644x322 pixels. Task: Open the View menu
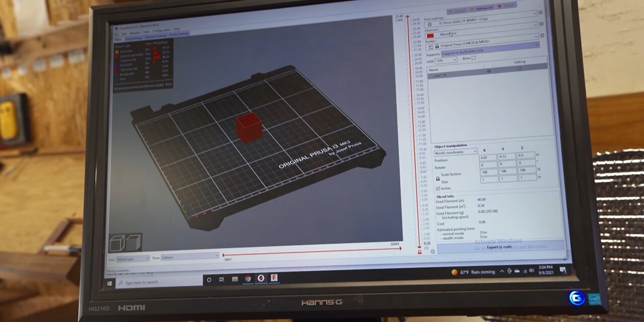coord(146,32)
